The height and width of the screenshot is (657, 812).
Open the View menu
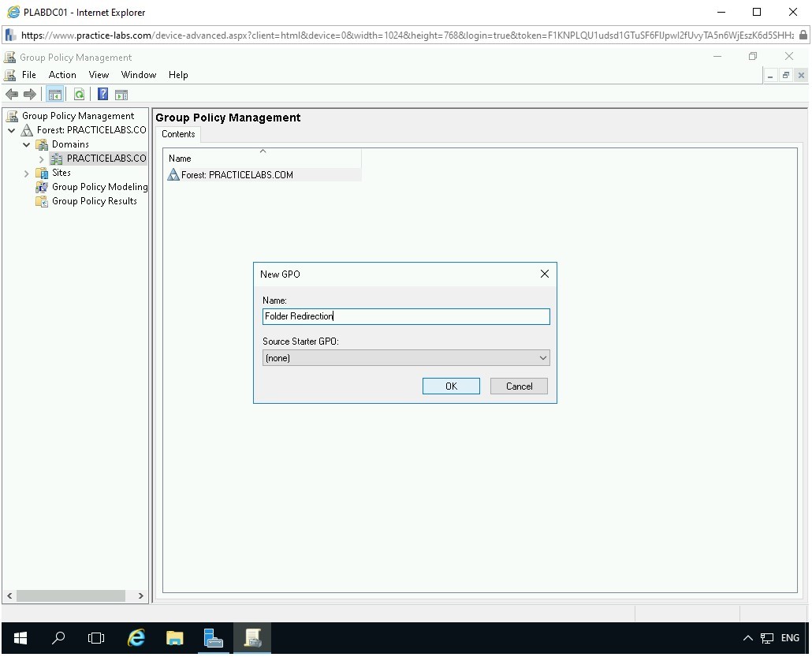tap(99, 75)
